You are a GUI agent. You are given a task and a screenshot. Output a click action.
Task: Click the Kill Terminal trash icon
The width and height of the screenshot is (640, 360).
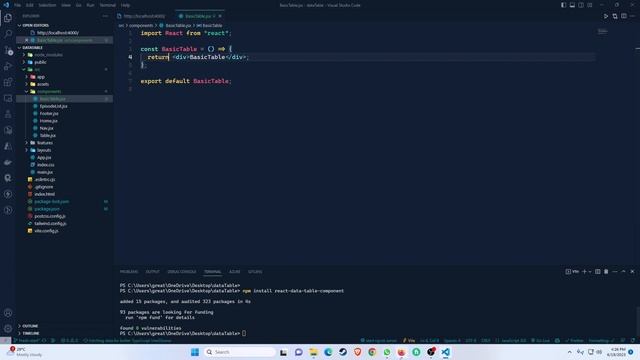[x=606, y=271]
